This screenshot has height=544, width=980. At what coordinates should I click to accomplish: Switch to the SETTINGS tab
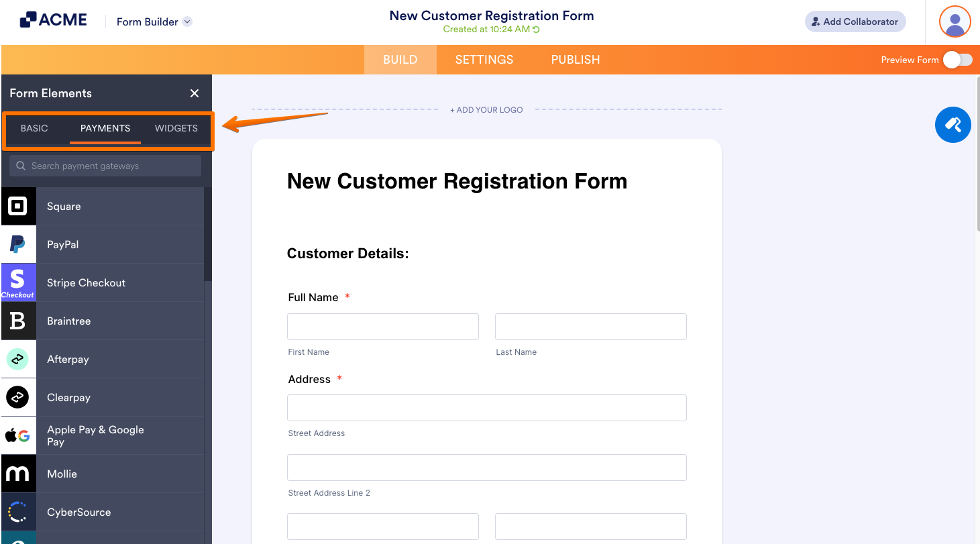click(x=484, y=60)
